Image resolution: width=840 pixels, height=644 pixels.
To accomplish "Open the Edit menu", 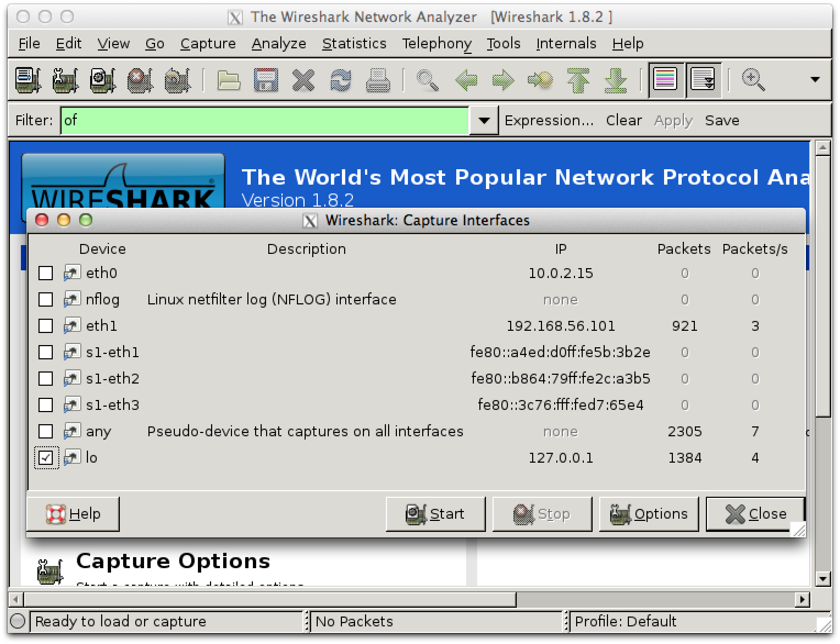I will 69,43.
